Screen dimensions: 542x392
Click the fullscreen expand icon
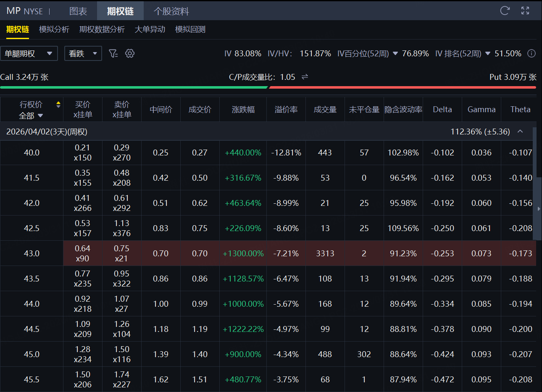[525, 11]
